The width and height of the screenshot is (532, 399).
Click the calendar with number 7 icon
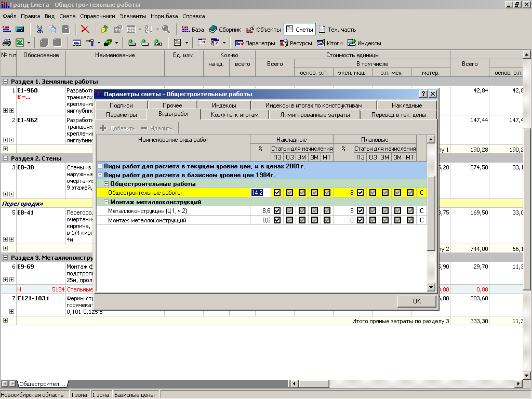[x=215, y=43]
